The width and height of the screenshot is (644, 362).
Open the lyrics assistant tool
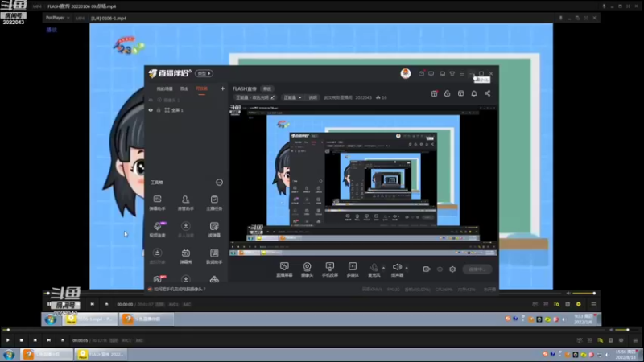click(214, 256)
